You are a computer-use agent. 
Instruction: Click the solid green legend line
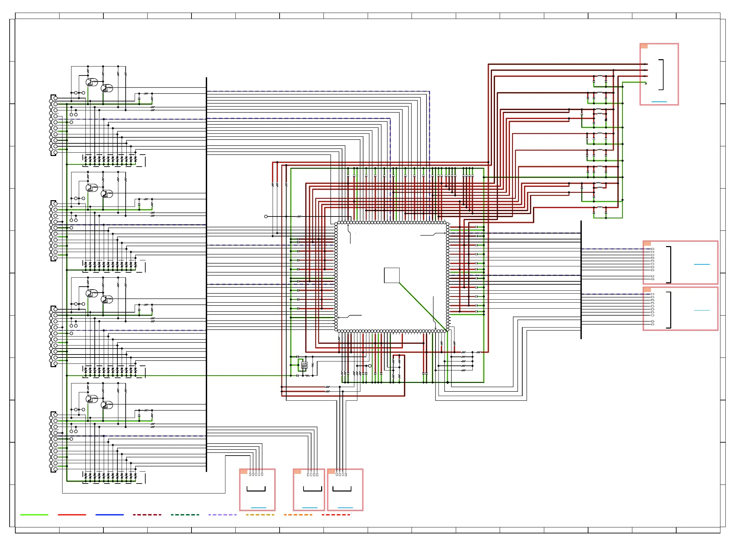pyautogui.click(x=34, y=514)
